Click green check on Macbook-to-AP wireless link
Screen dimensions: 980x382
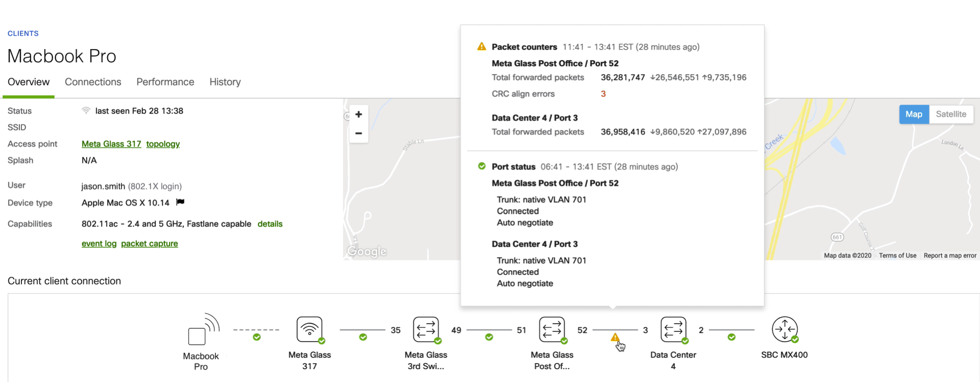pyautogui.click(x=257, y=337)
